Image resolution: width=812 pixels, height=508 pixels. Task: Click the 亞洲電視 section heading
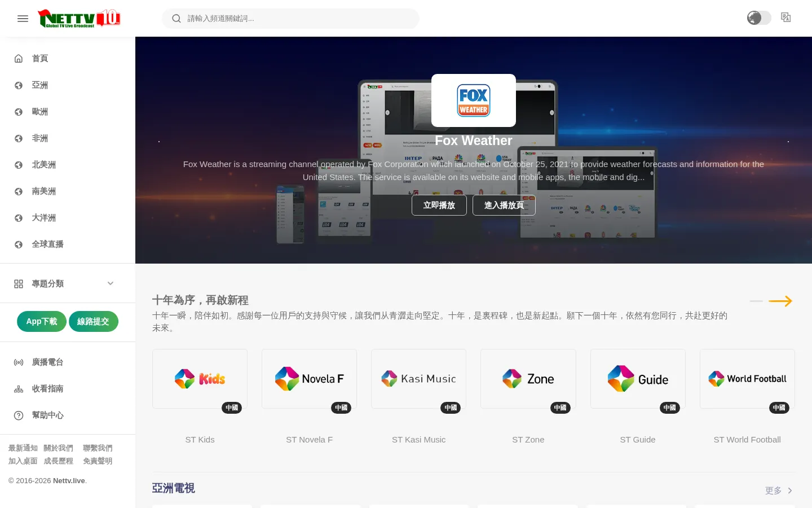click(x=173, y=488)
